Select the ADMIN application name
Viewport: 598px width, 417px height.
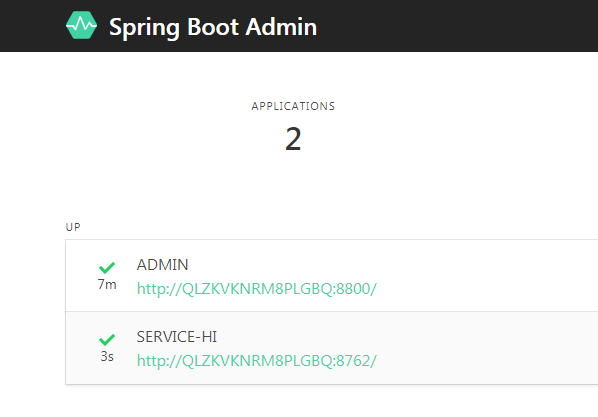click(162, 265)
